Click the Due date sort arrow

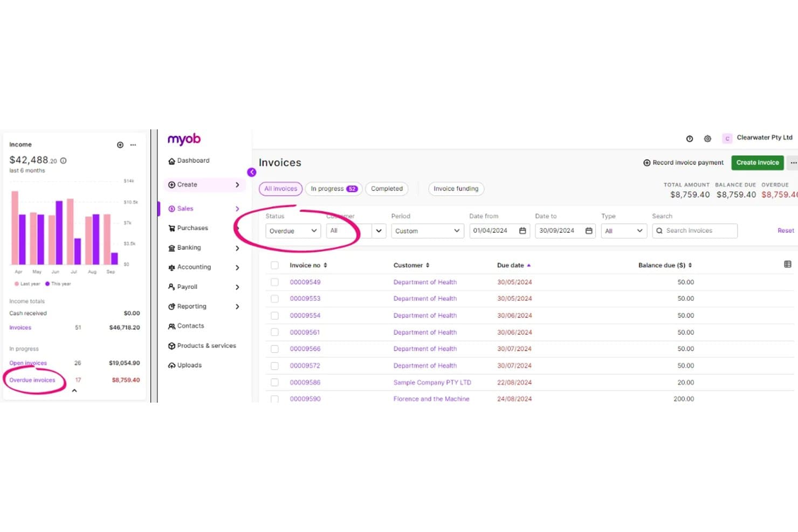(x=529, y=265)
